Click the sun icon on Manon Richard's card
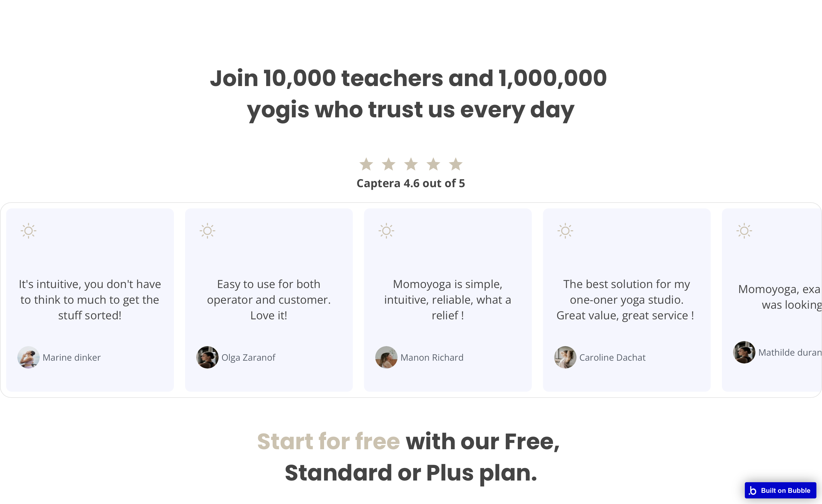This screenshot has height=504, width=822. click(386, 231)
